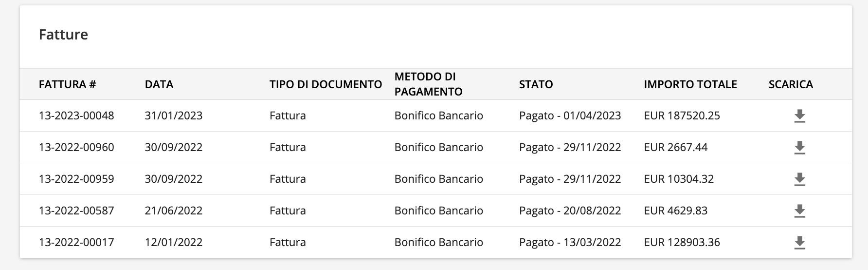Sort by FATTURA # column header
Image resolution: width=868 pixels, height=270 pixels.
coord(68,84)
